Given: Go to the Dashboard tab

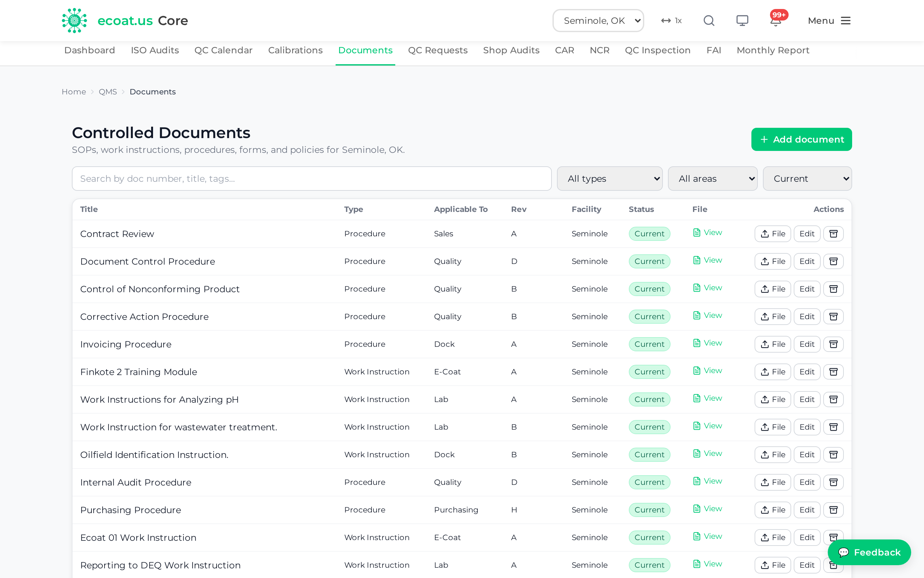Looking at the screenshot, I should click(89, 50).
